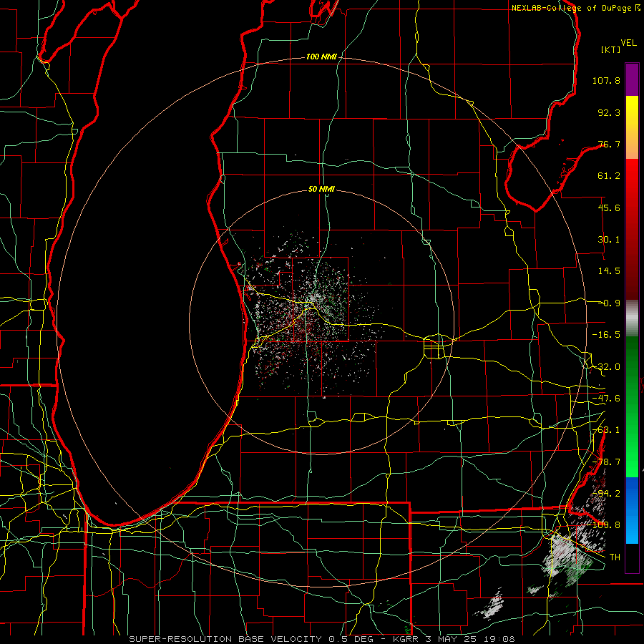This screenshot has height=644, width=644.
Task: Click the [KT] units label
Action: click(610, 49)
